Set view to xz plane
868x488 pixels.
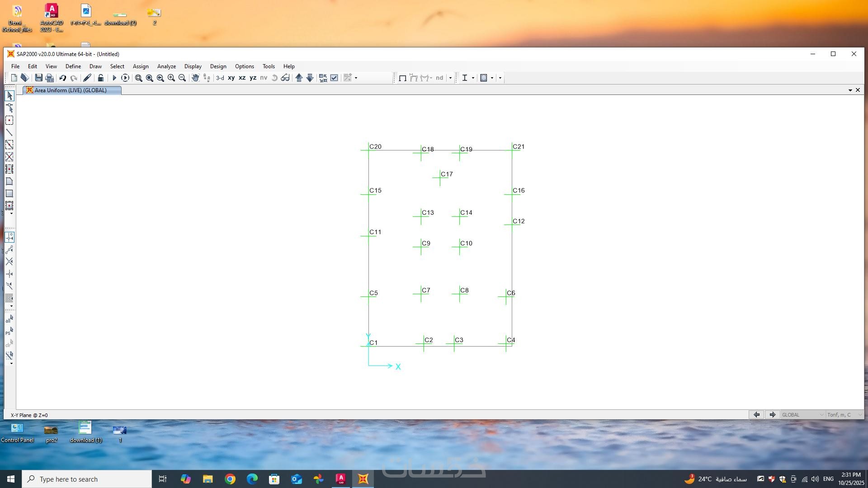pos(242,78)
